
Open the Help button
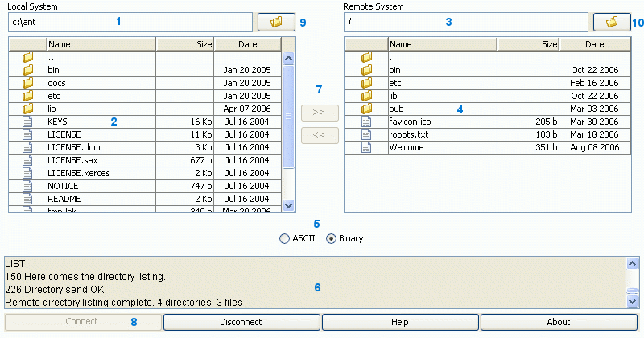pos(399,322)
